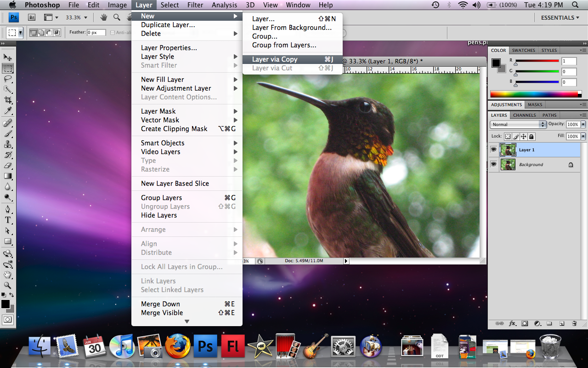Click the Feather input field

[x=96, y=33]
